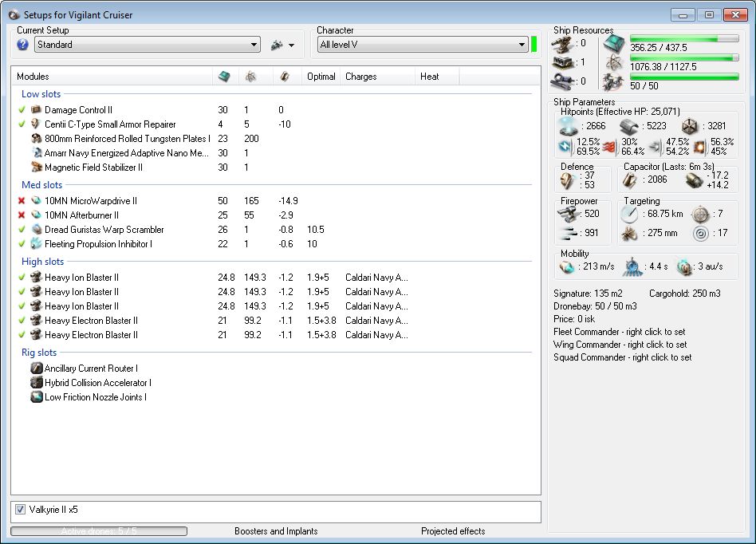Viewport: 756px width, 544px height.
Task: Open the Character All level V dropdown
Action: 422,45
